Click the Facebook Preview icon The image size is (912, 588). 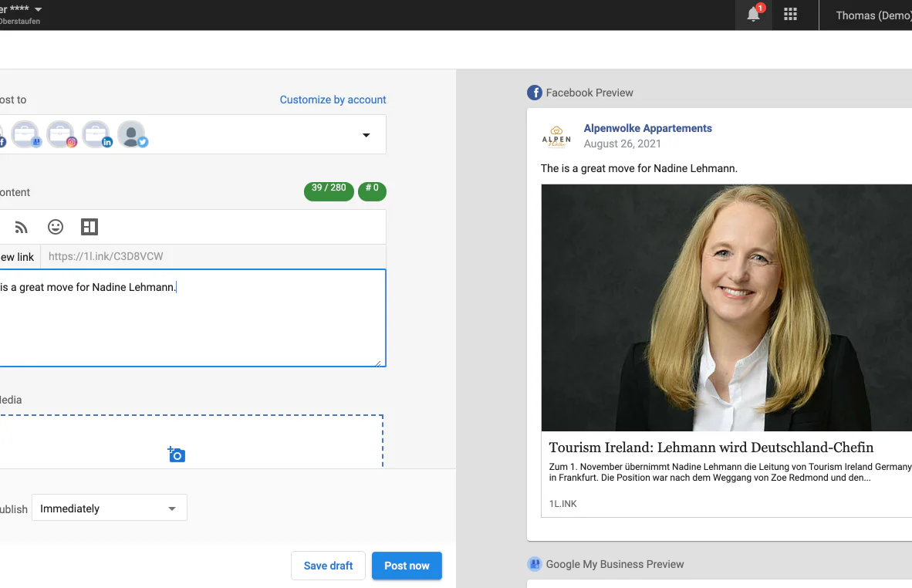click(x=535, y=93)
